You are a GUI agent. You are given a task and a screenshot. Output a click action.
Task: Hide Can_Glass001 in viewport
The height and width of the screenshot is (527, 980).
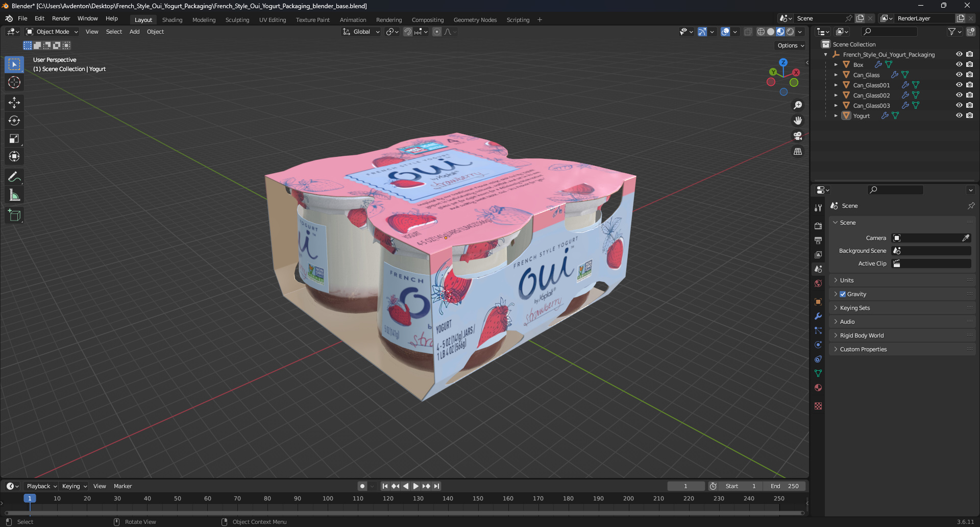959,85
